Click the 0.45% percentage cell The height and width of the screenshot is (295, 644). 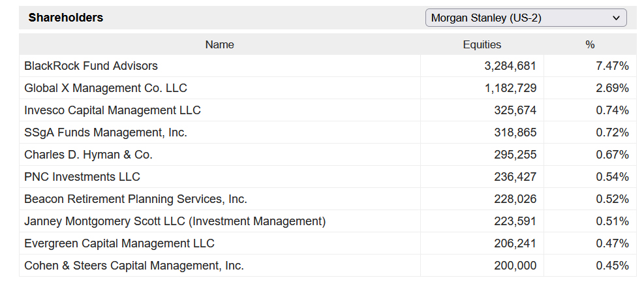612,266
